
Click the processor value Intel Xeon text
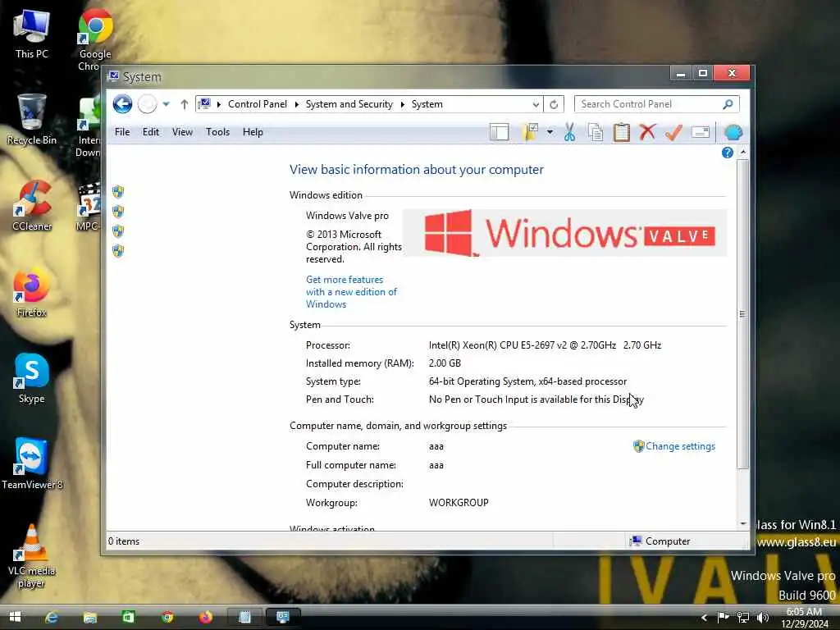(x=545, y=345)
